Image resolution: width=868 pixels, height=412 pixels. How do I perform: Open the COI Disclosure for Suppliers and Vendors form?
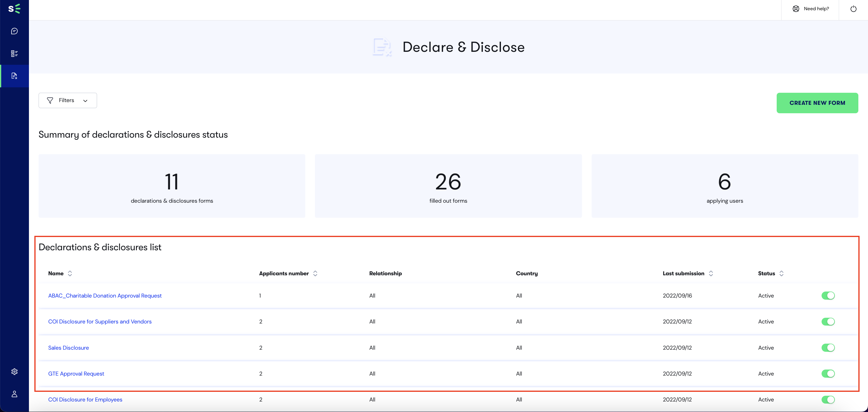[100, 321]
